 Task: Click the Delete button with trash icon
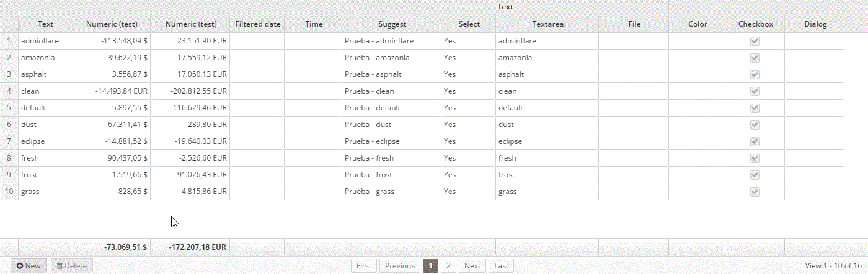(x=71, y=266)
